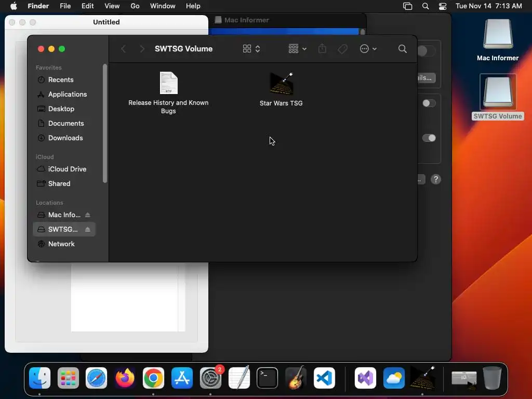Open the File menu

pyautogui.click(x=65, y=6)
